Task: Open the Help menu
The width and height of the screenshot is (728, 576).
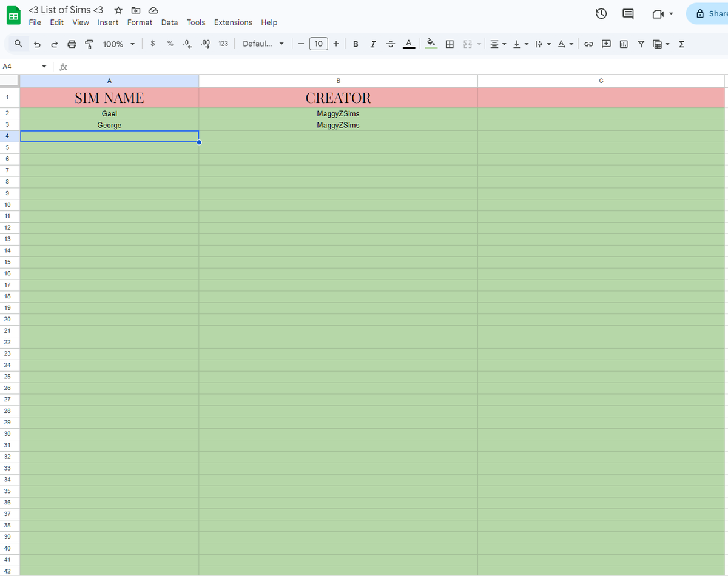Action: pyautogui.click(x=269, y=22)
